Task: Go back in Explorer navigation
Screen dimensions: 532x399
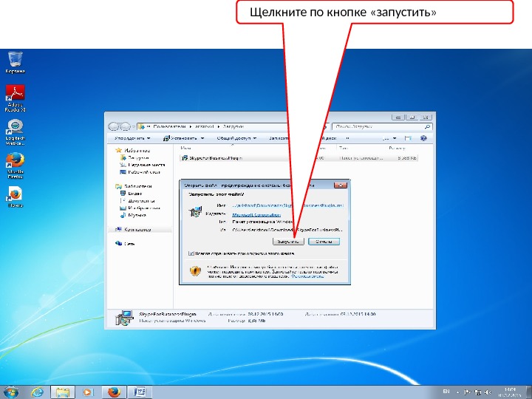Action: pos(113,126)
